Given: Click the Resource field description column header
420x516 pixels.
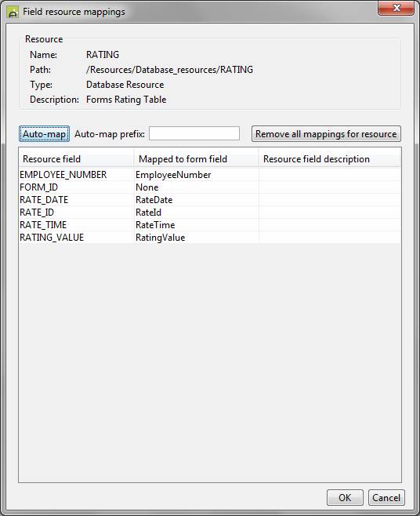Looking at the screenshot, I should (x=330, y=159).
